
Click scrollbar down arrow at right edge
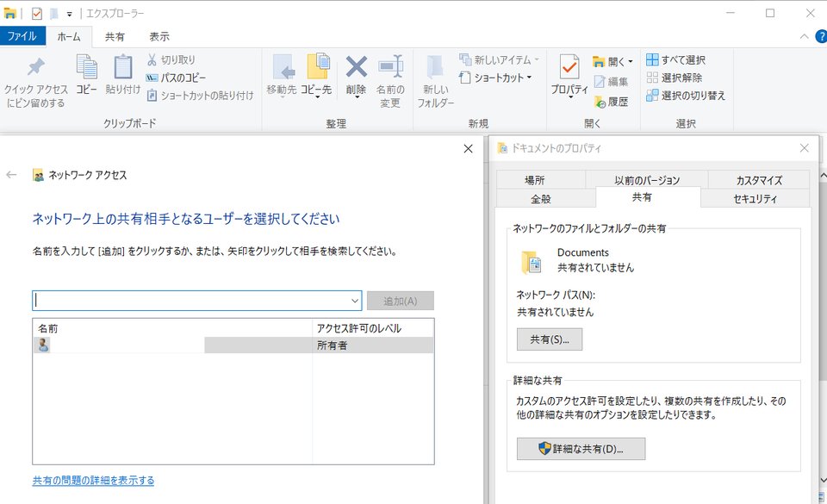(x=822, y=480)
